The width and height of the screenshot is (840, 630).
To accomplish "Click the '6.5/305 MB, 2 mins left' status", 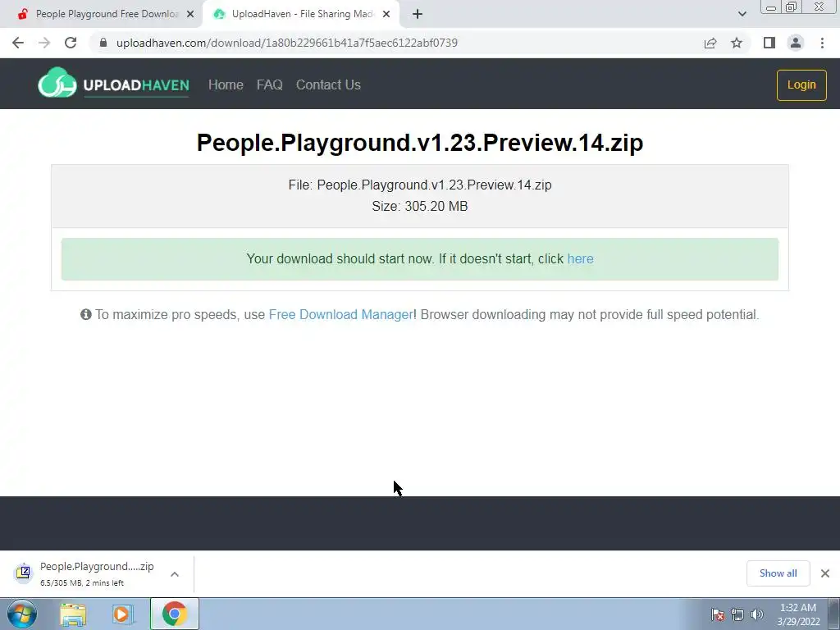I will (82, 583).
